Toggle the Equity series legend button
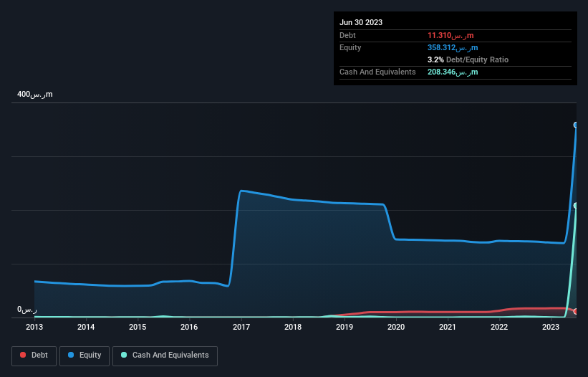 (x=85, y=355)
